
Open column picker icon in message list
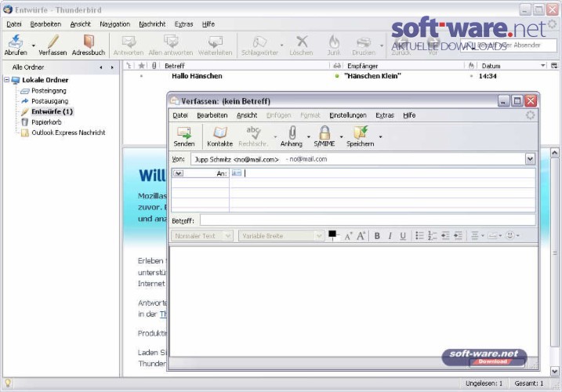coord(554,66)
